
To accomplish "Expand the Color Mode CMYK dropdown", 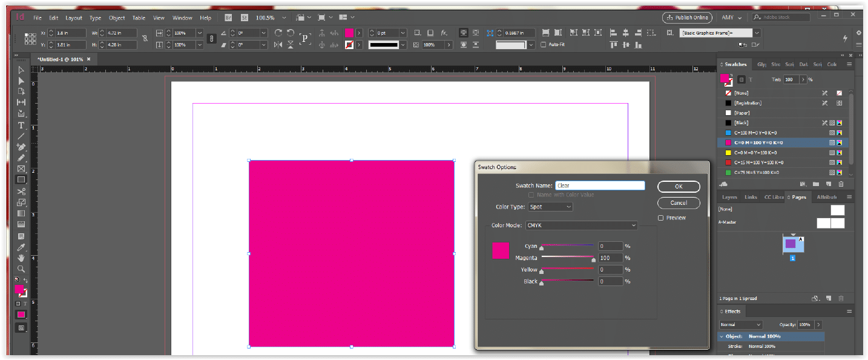I will pos(581,225).
